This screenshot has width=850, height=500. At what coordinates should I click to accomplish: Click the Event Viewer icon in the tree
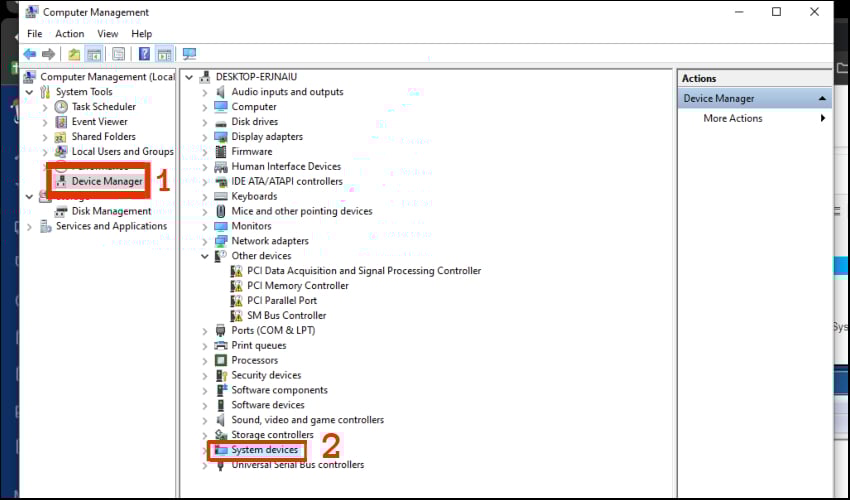(x=61, y=122)
